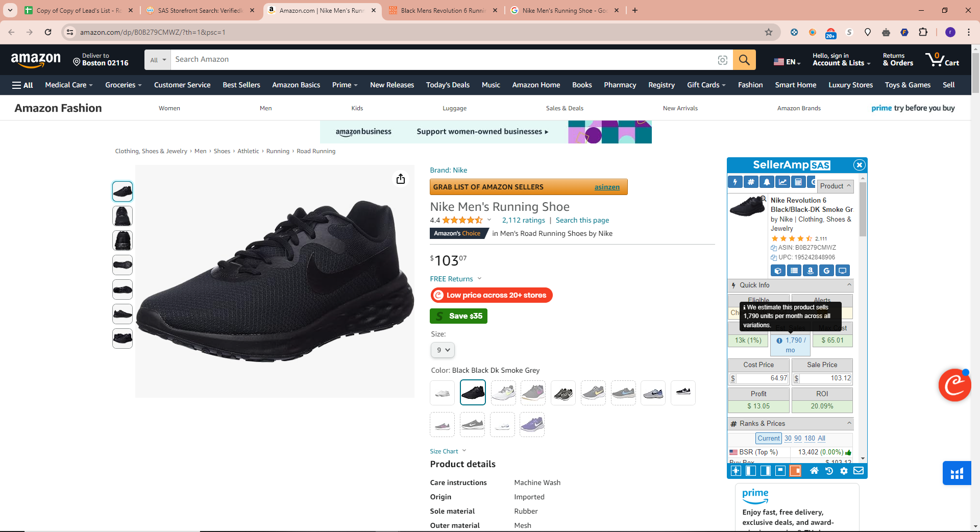Open SellerAmp calculator shortcut
980x532 pixels.
[x=798, y=182]
